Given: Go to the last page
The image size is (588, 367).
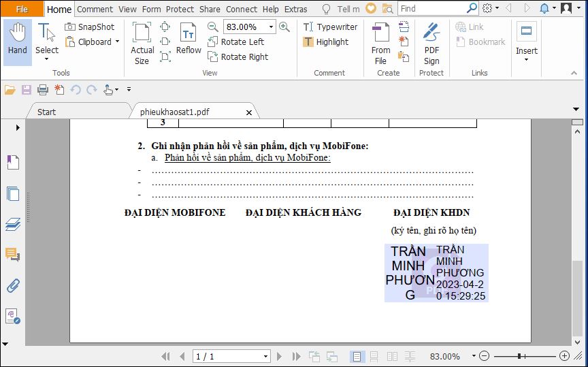Looking at the screenshot, I should (x=296, y=356).
